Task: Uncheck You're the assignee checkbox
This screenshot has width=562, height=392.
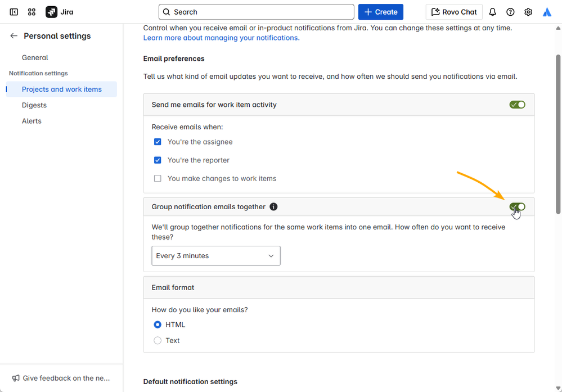Action: [158, 142]
